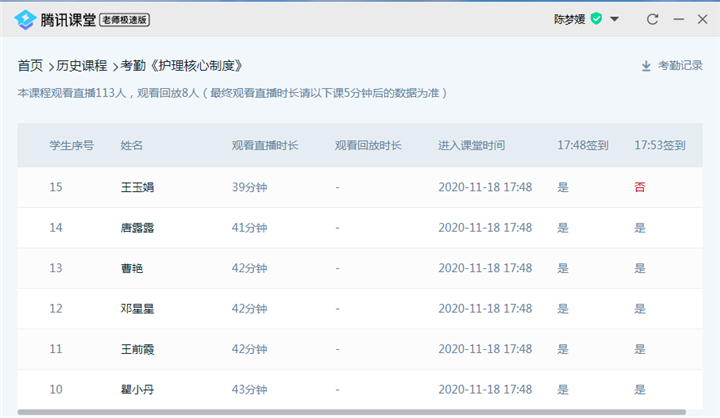The width and height of the screenshot is (720, 418).
Task: Select student row number 10 翟小丹
Action: point(360,390)
